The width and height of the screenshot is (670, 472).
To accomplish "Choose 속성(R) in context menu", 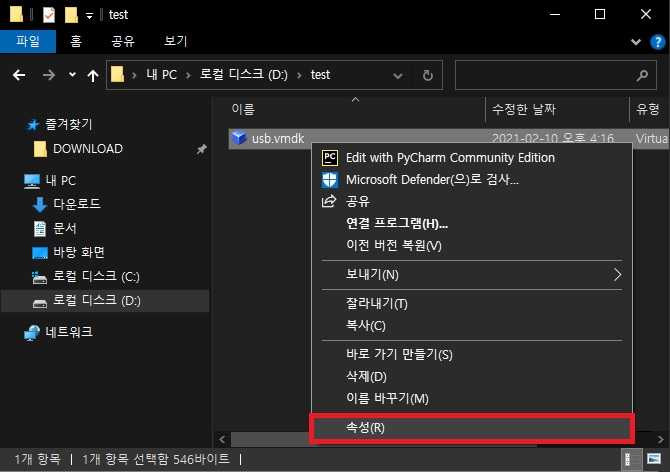I will coord(472,428).
